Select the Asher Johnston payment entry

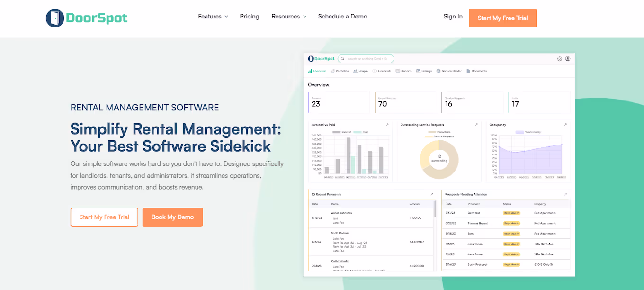(x=341, y=213)
